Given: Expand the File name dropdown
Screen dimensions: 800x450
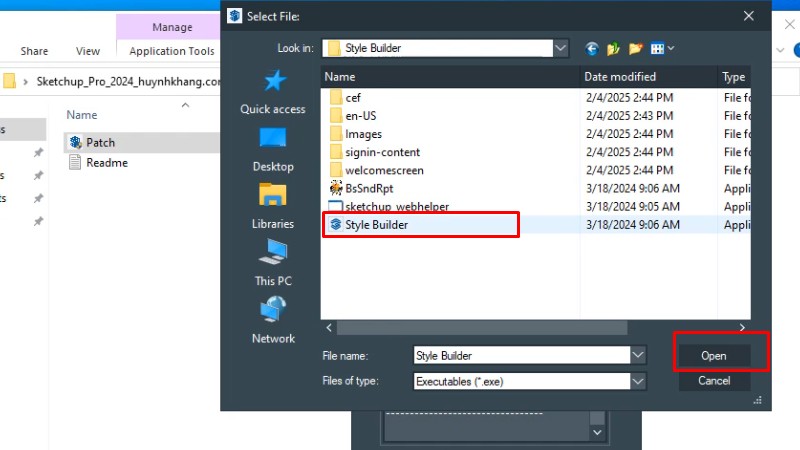Looking at the screenshot, I should coord(638,355).
